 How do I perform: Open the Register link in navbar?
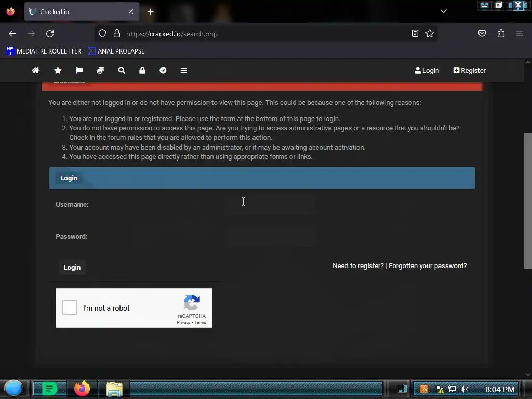click(x=469, y=70)
